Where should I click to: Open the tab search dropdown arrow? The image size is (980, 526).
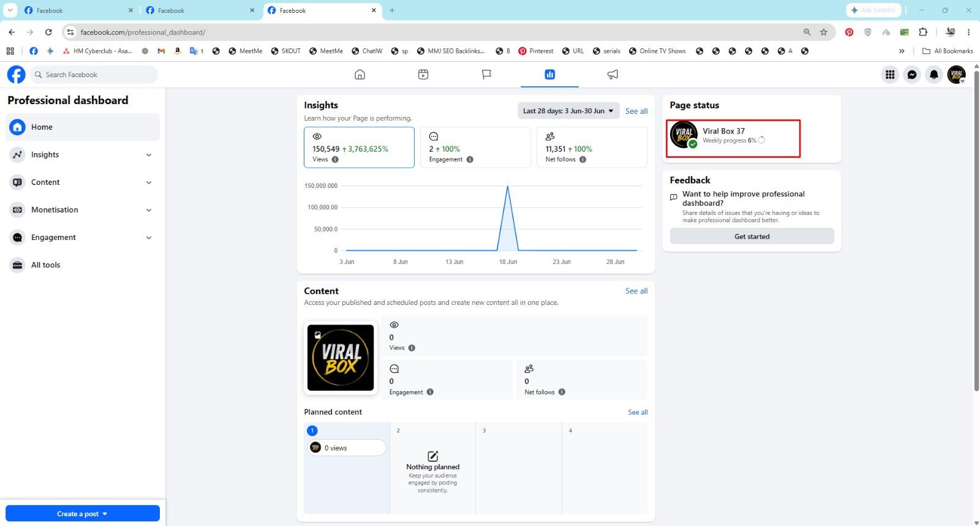coord(10,10)
